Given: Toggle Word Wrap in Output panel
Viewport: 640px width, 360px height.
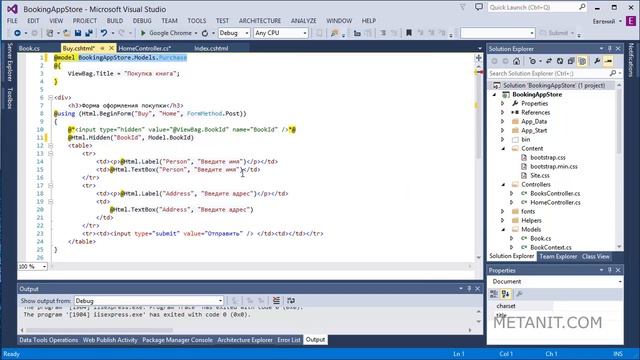Looking at the screenshot, I should tap(291, 300).
